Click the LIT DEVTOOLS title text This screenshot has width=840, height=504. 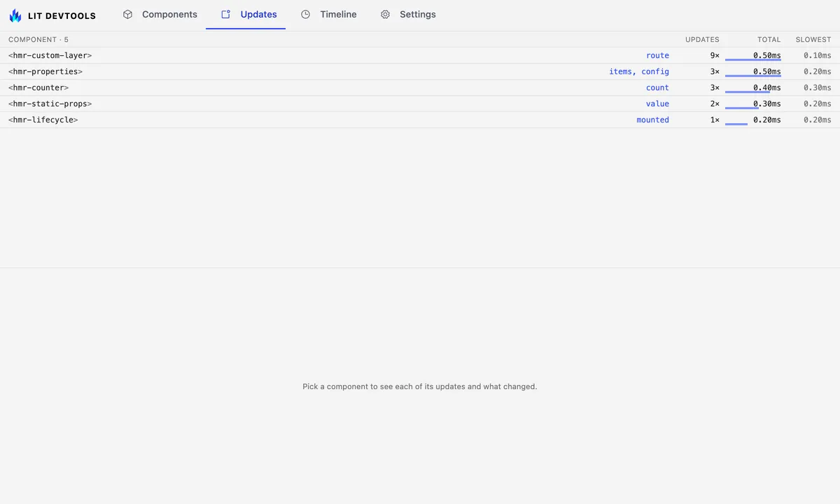click(62, 15)
